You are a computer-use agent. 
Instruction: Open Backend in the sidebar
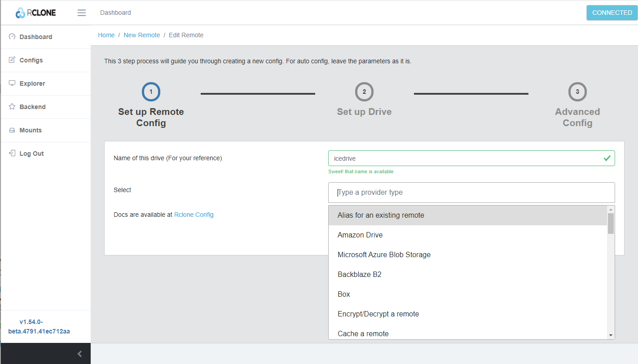(x=46, y=107)
